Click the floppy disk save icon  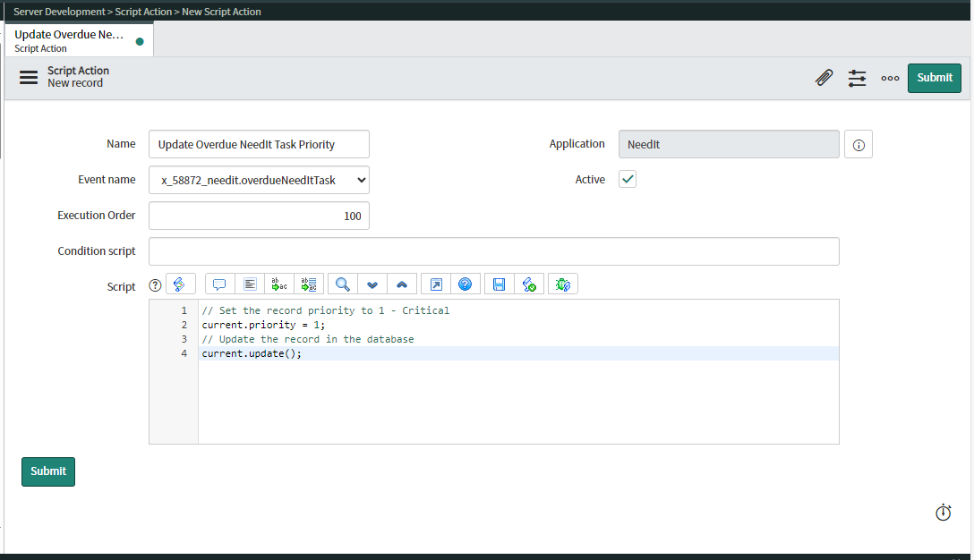click(499, 284)
